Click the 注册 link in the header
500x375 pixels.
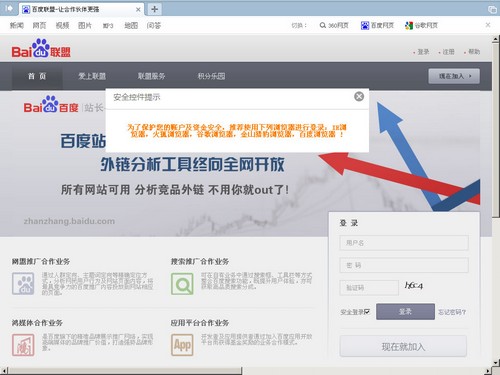(448, 52)
